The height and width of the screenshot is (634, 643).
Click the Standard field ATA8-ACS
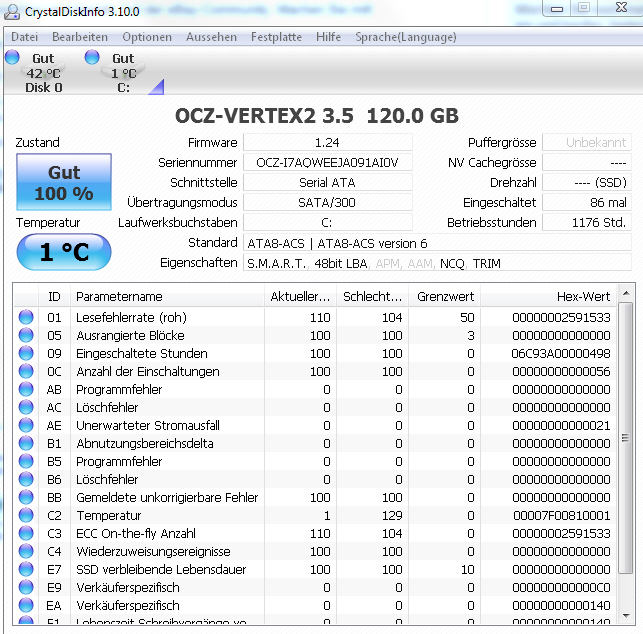tap(437, 243)
